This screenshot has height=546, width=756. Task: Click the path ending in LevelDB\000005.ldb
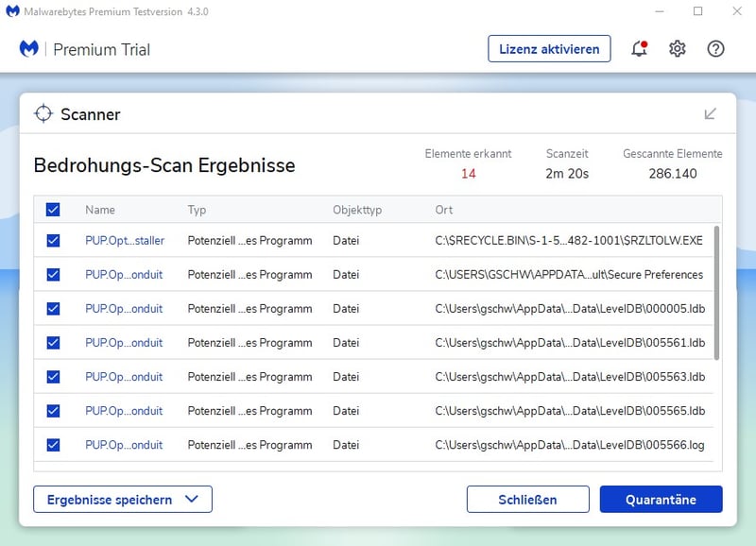click(x=570, y=308)
